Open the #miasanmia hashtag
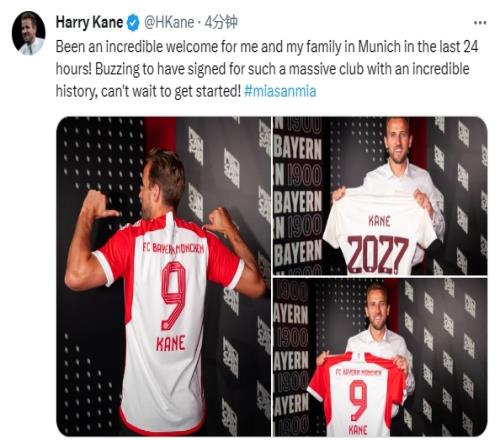500x440 pixels. (280, 91)
